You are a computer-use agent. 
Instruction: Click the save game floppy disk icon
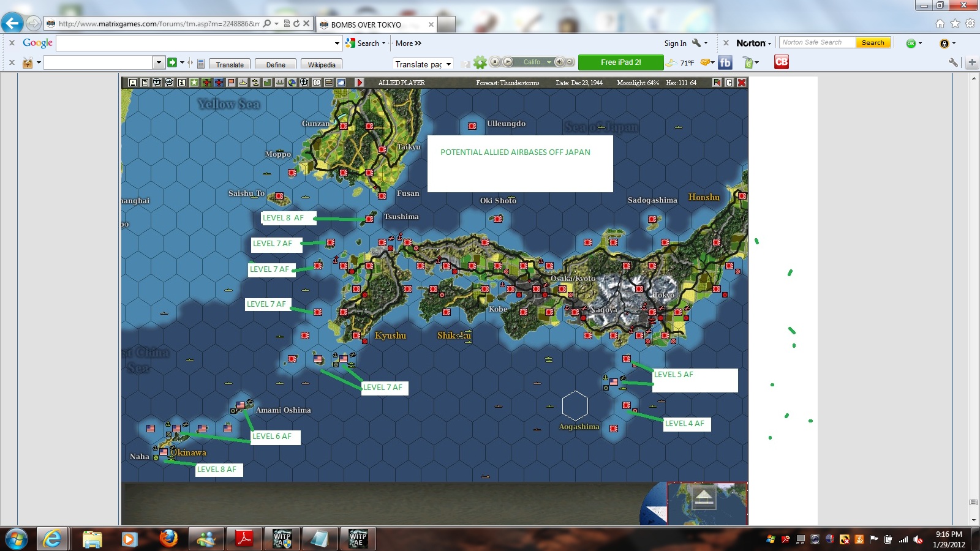click(x=133, y=83)
